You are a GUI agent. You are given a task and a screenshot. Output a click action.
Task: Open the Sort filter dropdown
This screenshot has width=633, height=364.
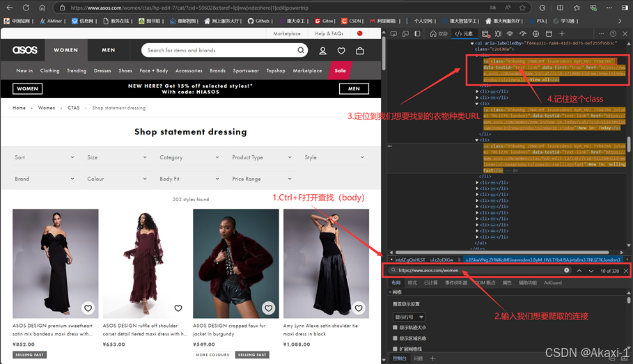point(45,157)
